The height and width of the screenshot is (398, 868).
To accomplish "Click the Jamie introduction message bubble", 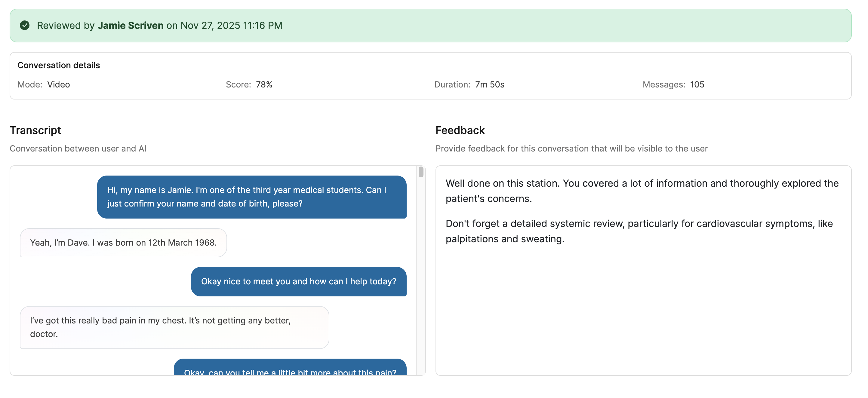I will pyautogui.click(x=251, y=197).
